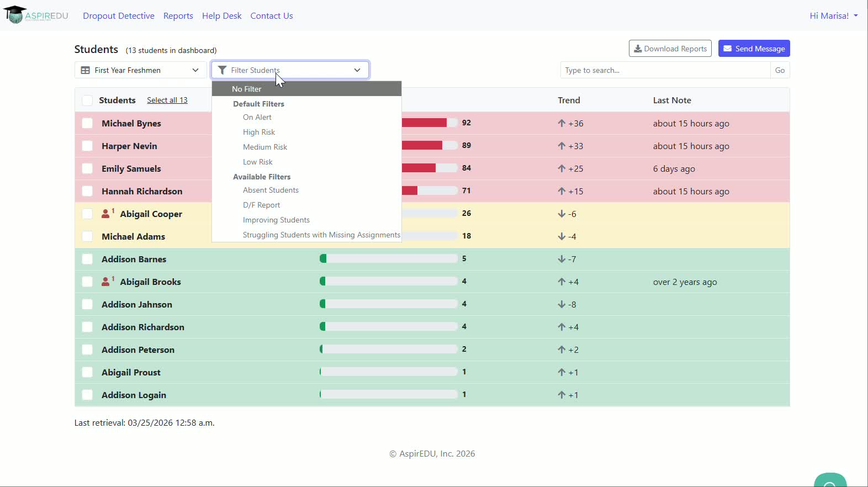Check the box for Addison Logain
The width and height of the screenshot is (868, 487).
coord(87,395)
